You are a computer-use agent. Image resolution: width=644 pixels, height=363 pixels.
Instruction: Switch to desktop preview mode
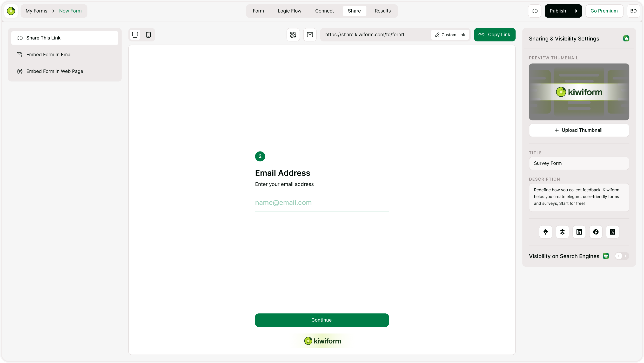coord(135,35)
